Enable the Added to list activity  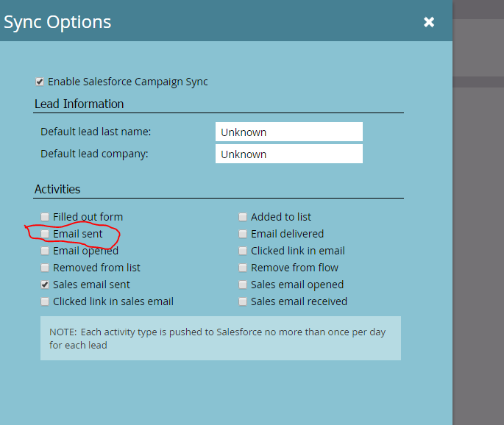coord(243,217)
